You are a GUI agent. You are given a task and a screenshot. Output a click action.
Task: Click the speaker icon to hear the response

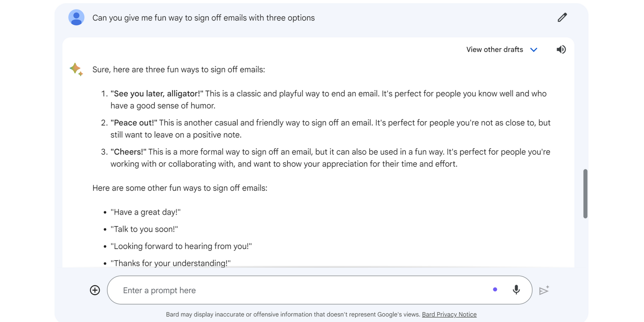coord(561,50)
